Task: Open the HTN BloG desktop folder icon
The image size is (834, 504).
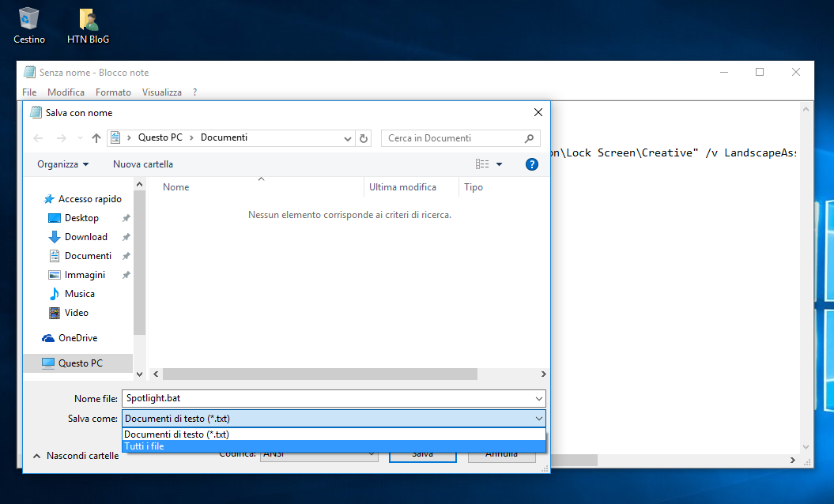Action: point(89,25)
